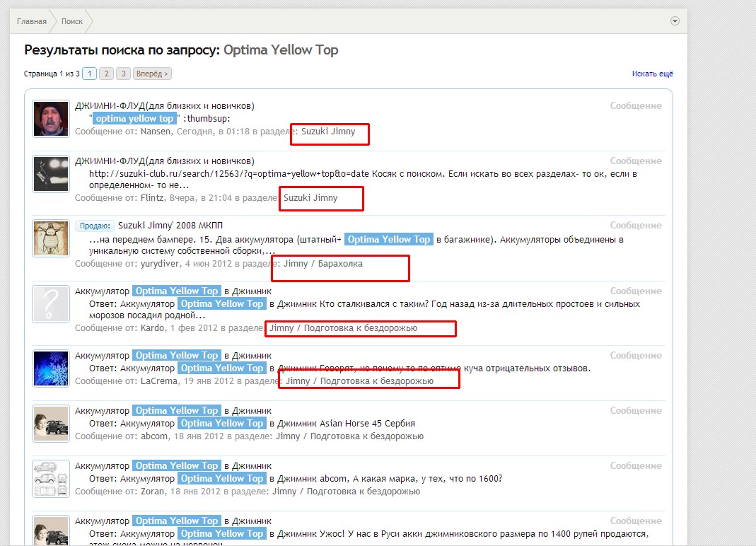Click the date '19 янв 2012' in LaCrema's result

(209, 381)
